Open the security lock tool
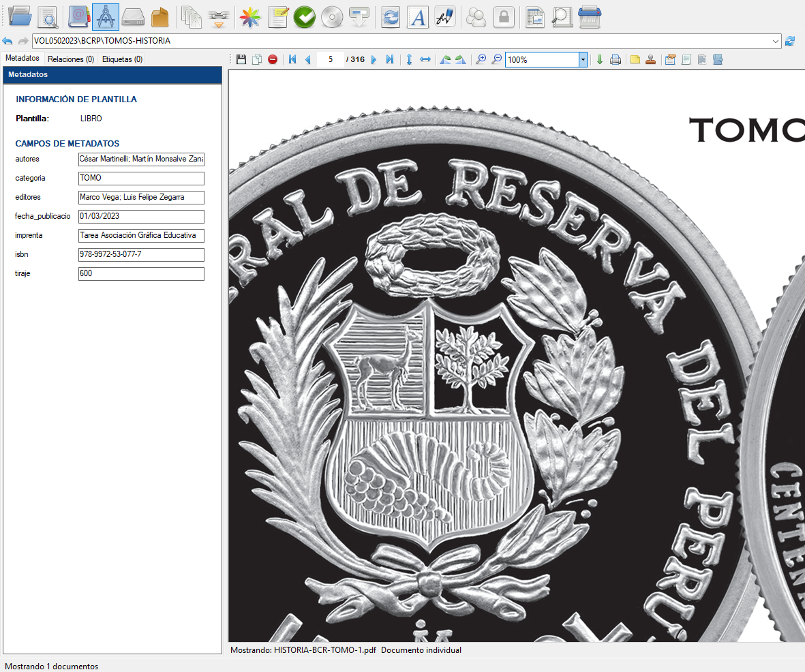This screenshot has width=805, height=672. [x=504, y=16]
